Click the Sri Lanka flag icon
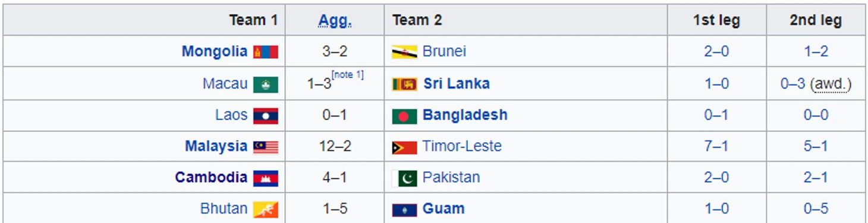Image resolution: width=868 pixels, height=223 pixels. pos(404,84)
